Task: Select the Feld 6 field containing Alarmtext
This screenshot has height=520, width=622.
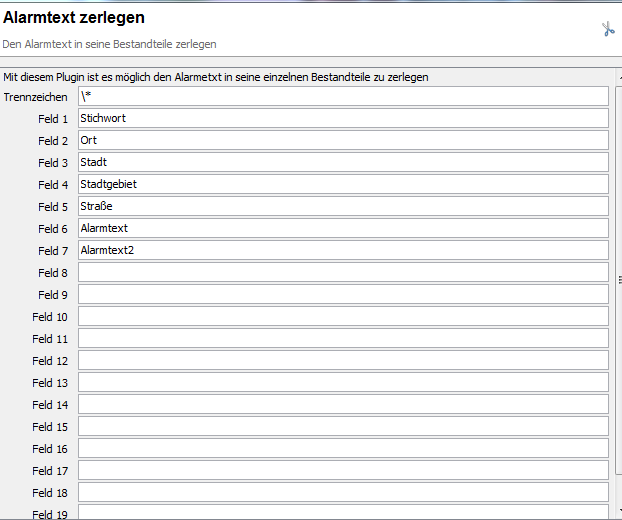Action: pos(342,229)
